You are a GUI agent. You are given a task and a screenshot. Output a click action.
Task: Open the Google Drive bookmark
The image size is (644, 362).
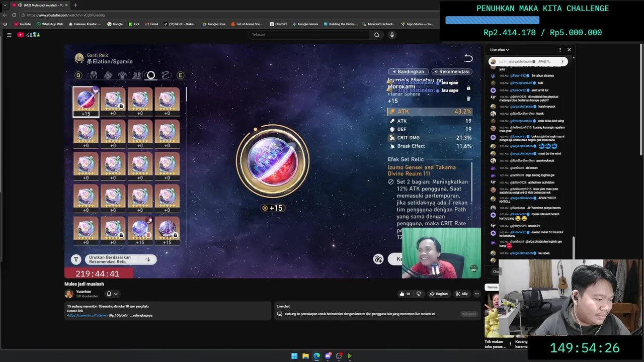click(x=214, y=24)
